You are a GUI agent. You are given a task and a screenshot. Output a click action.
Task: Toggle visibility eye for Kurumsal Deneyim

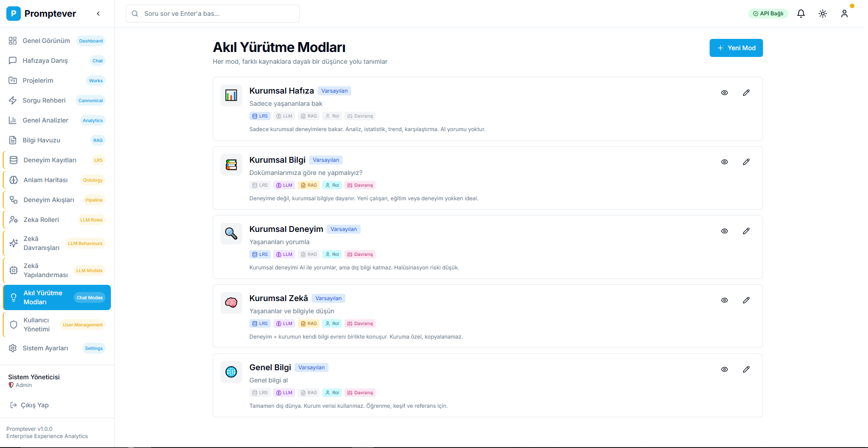point(724,231)
